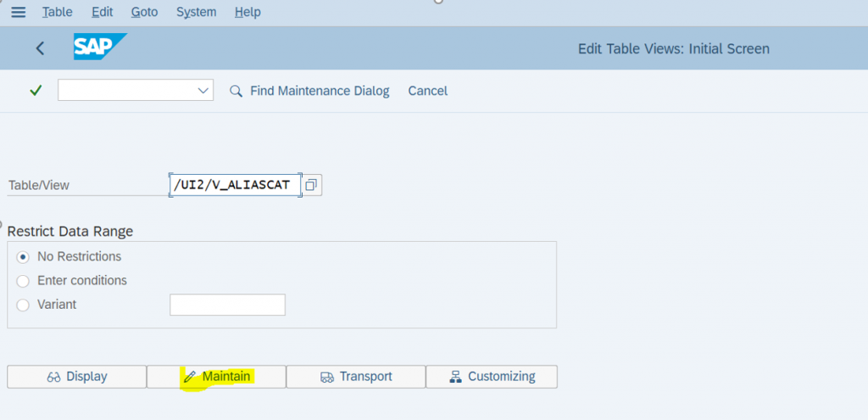Open the System menu

coord(196,12)
